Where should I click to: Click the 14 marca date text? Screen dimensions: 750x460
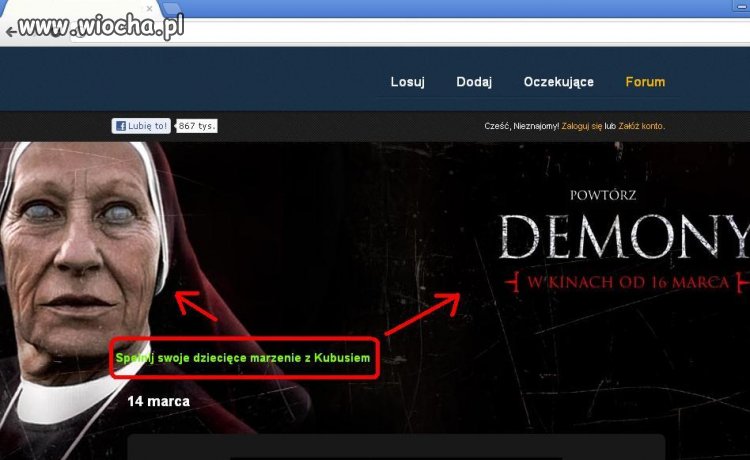[x=158, y=401]
